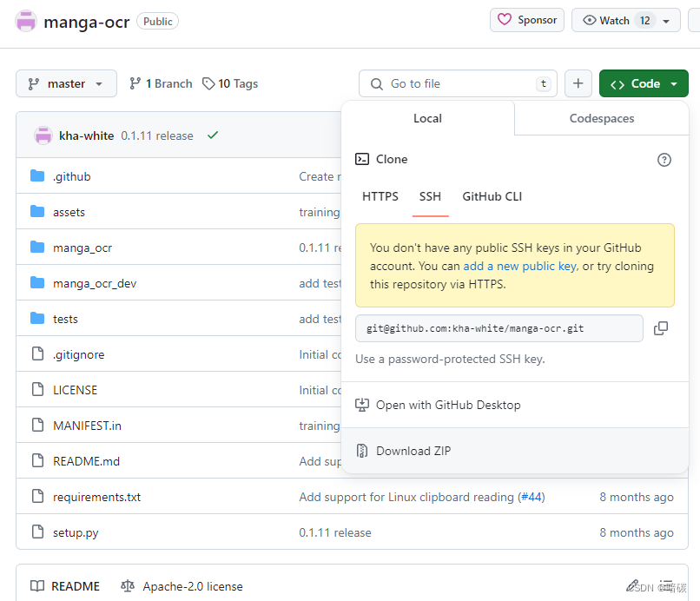The width and height of the screenshot is (700, 601).
Task: Click requirements.txt 8 months ago timestamp
Action: click(x=637, y=497)
